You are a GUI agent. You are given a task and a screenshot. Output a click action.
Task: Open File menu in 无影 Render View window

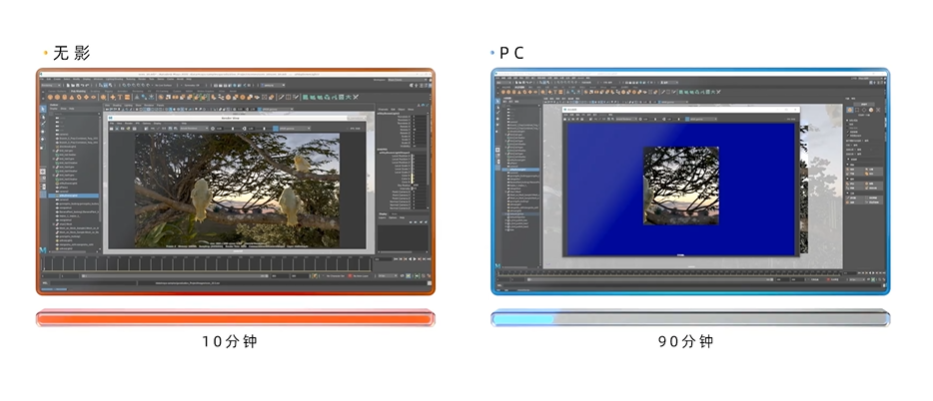(x=111, y=123)
